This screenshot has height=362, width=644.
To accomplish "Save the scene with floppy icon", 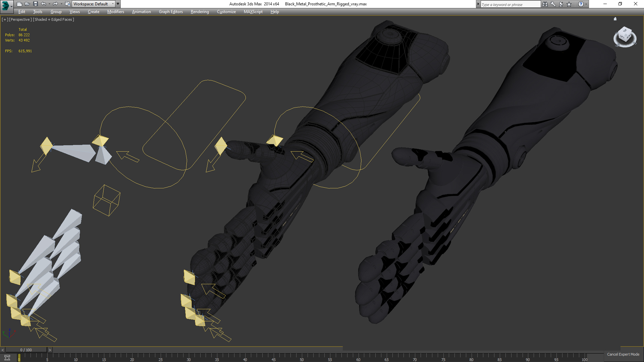I will (35, 4).
